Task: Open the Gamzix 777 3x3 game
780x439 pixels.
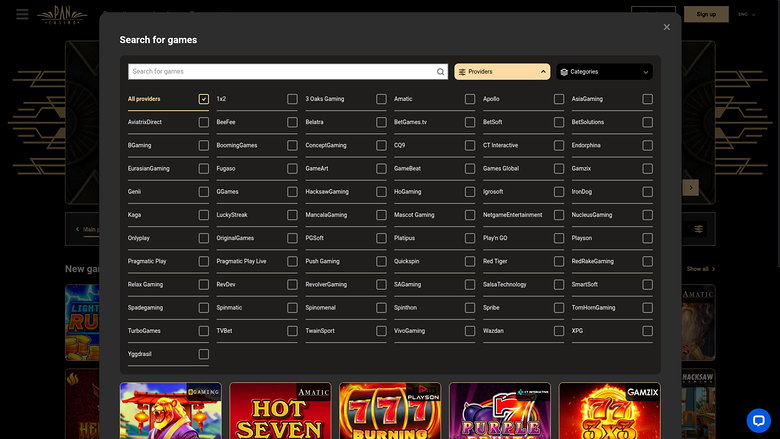Action: 609,411
